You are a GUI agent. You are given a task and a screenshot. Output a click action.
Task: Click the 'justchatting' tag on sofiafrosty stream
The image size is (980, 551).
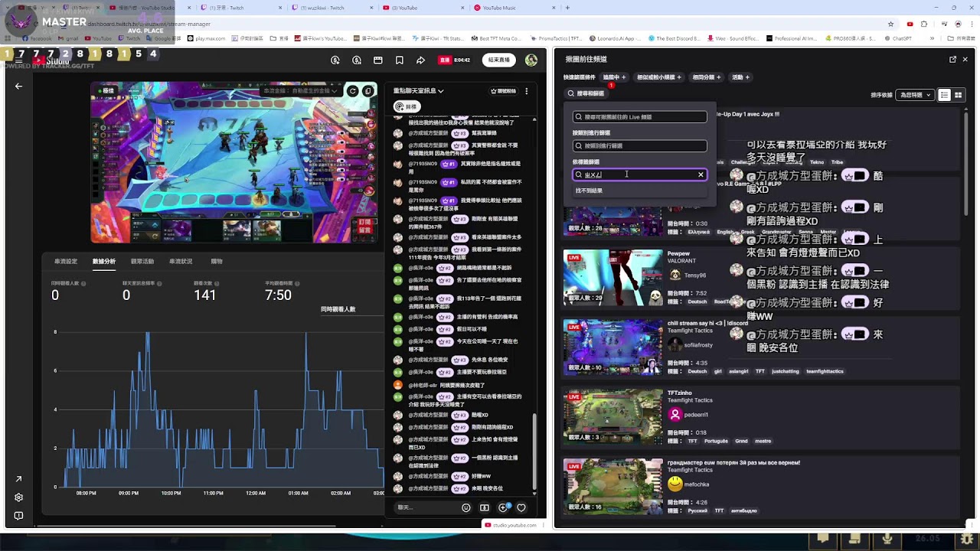[x=786, y=372]
